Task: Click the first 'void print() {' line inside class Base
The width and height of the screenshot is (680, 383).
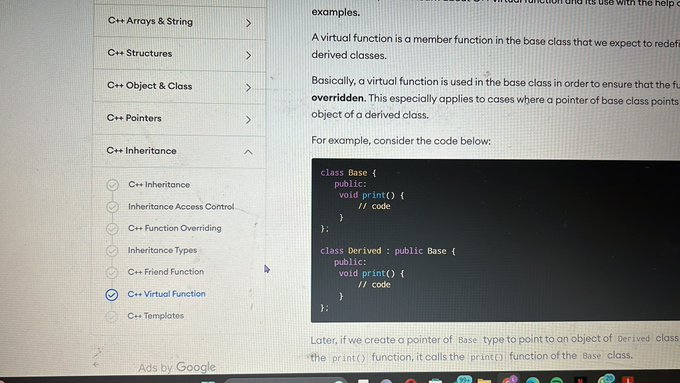Action: (371, 195)
